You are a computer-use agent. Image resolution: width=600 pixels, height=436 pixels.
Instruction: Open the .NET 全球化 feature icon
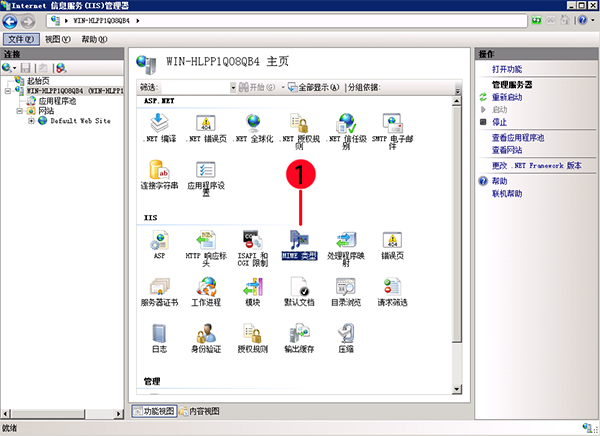253,128
